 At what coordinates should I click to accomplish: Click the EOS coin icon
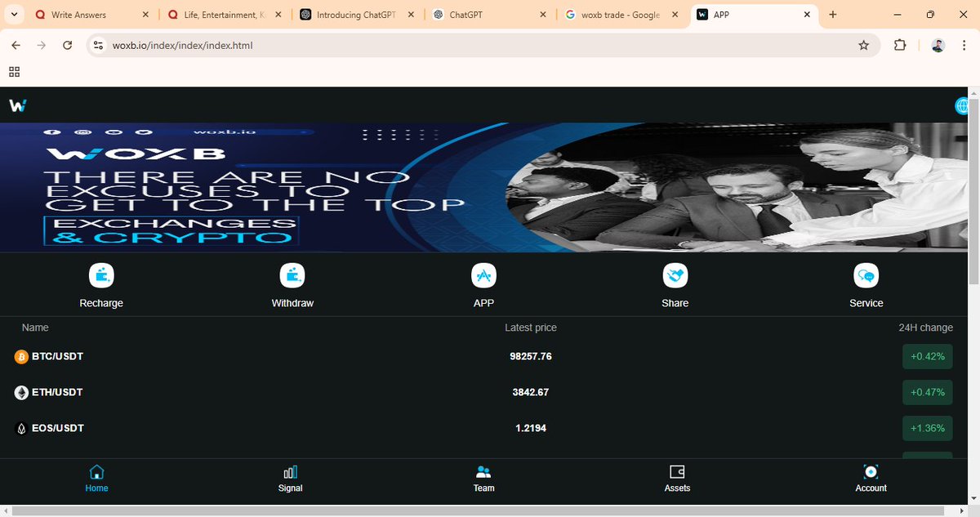coord(21,429)
